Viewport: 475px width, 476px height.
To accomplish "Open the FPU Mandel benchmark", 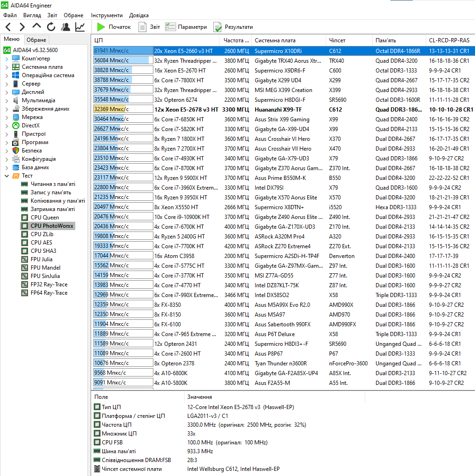I will click(41, 267).
